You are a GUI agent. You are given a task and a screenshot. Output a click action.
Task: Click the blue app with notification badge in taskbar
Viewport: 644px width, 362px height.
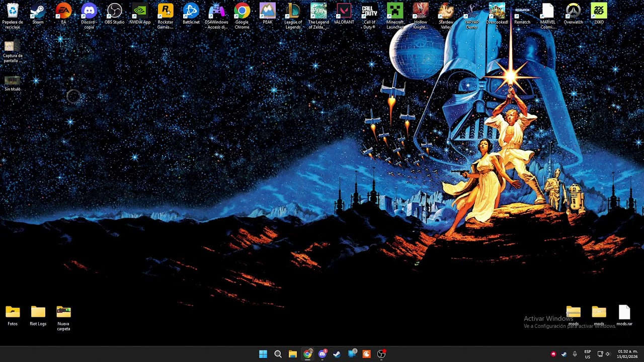point(352,354)
